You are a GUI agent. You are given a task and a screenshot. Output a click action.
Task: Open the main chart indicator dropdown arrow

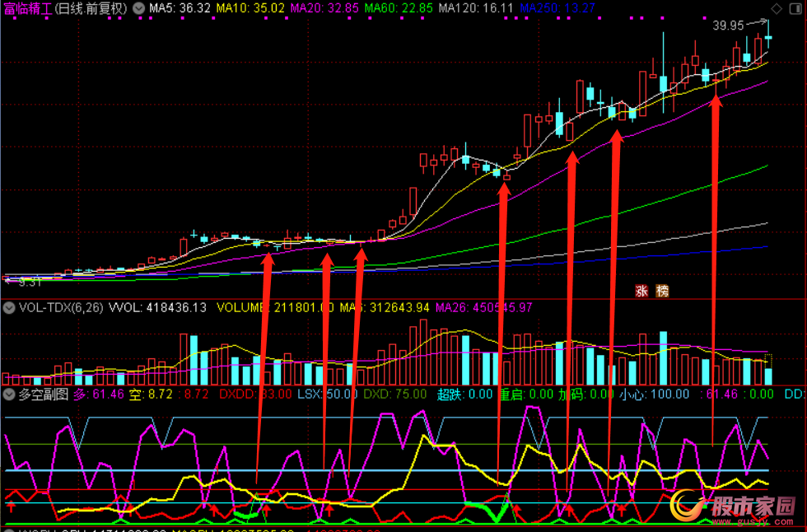[137, 8]
